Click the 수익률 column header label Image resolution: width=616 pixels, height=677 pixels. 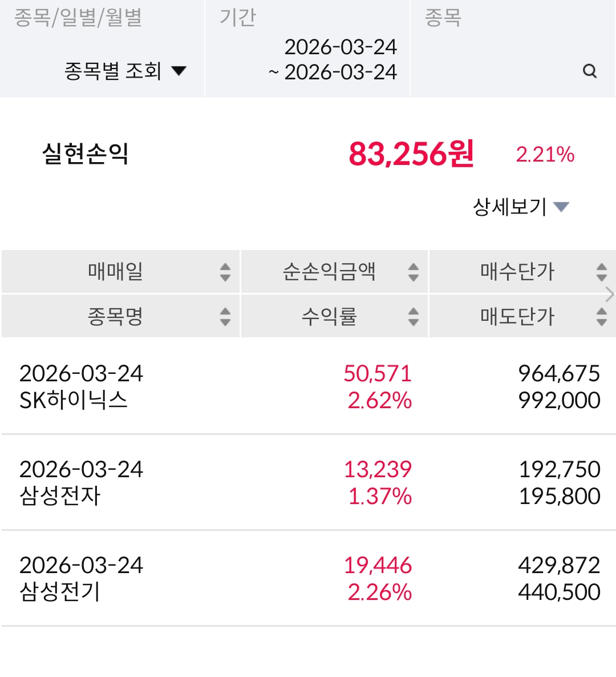(329, 316)
